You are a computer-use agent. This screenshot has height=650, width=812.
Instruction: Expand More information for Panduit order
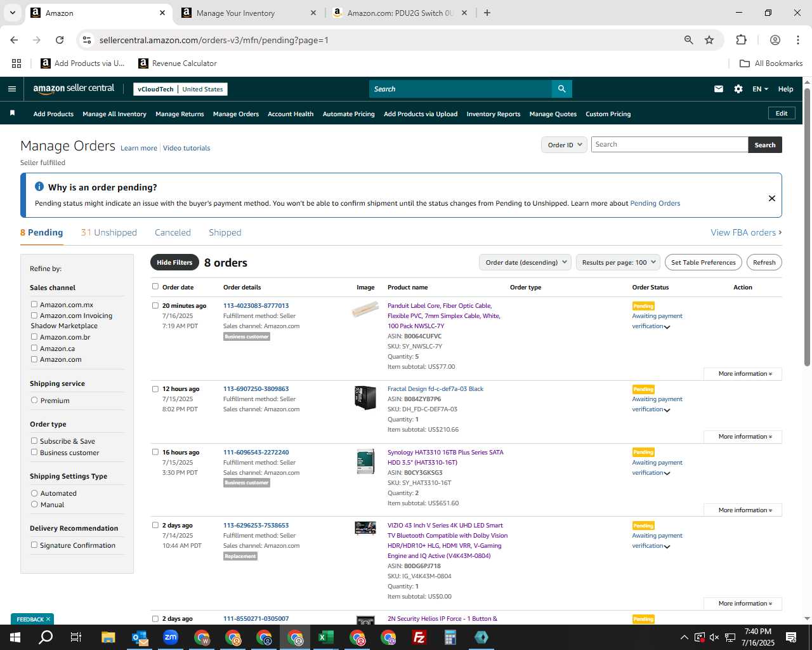(743, 374)
